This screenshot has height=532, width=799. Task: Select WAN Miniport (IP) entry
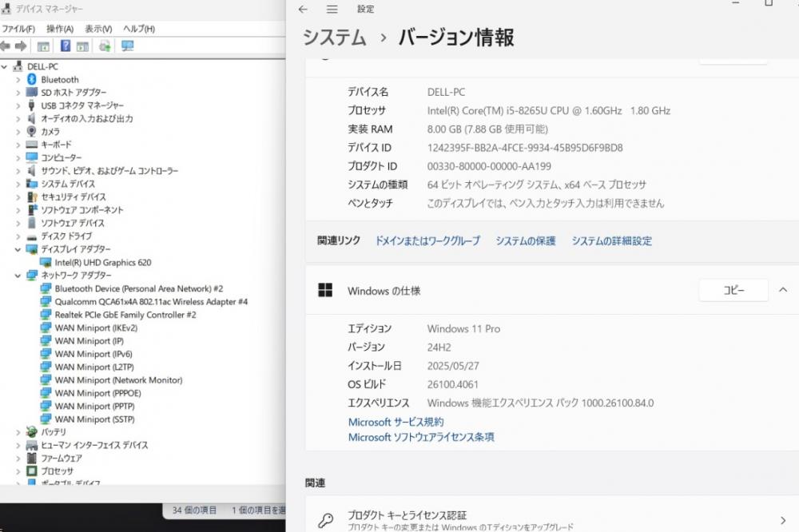[x=89, y=341]
